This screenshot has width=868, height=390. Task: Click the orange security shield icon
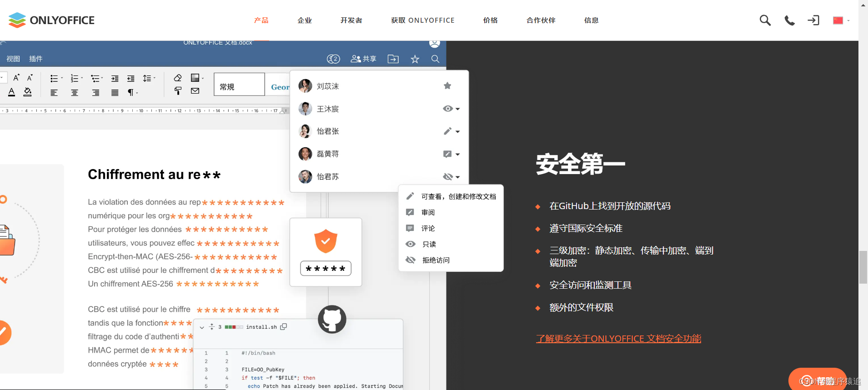(x=326, y=241)
